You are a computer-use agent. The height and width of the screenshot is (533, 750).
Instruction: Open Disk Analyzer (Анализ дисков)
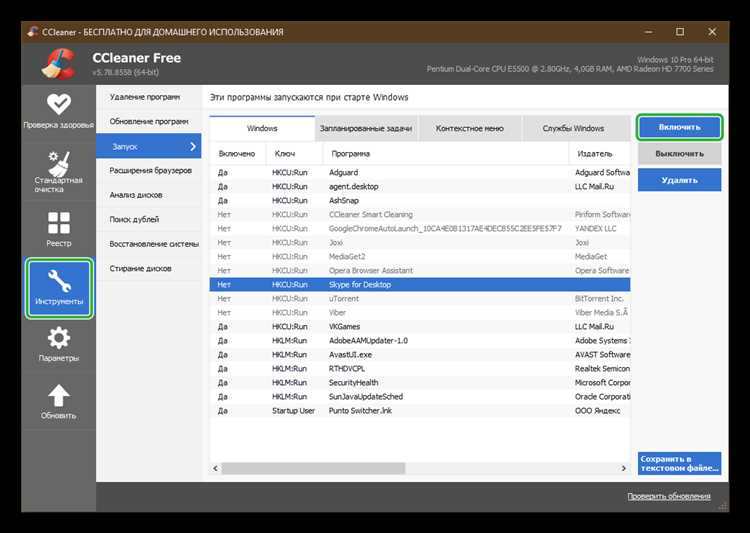pyautogui.click(x=149, y=195)
